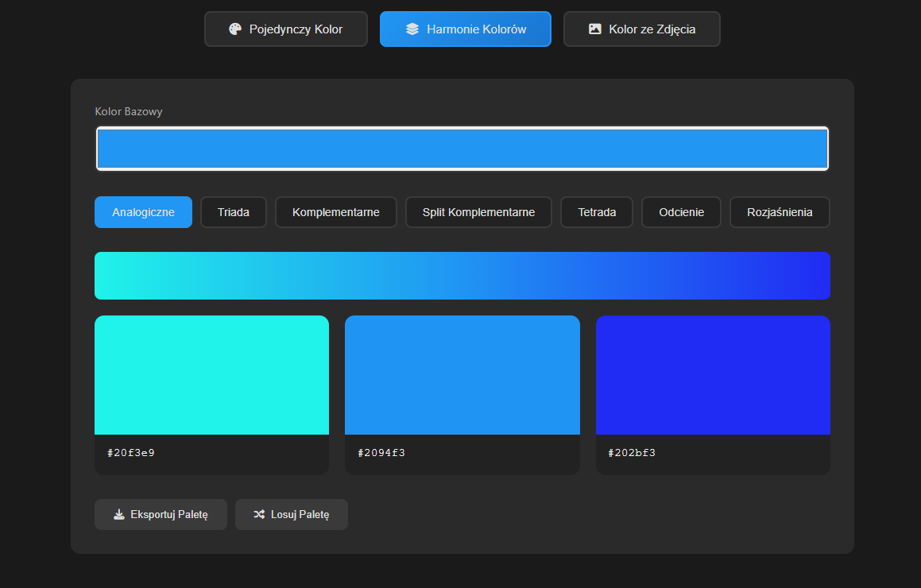Select the Komplementarne harmony
The width and height of the screenshot is (921, 588).
click(336, 212)
